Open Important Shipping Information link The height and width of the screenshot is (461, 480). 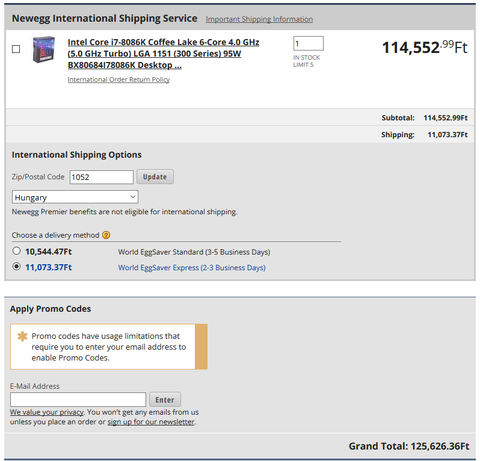coord(259,19)
